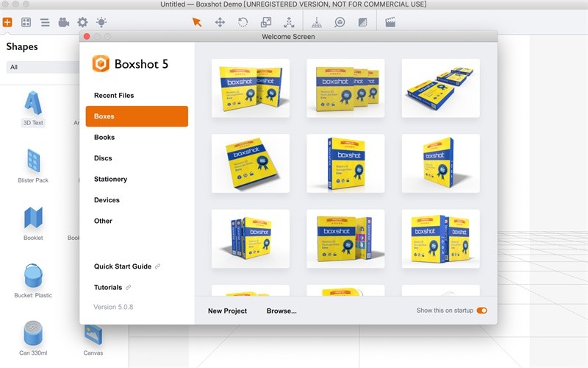The image size is (588, 368).
Task: Open the list lines panel icon
Action: [45, 23]
